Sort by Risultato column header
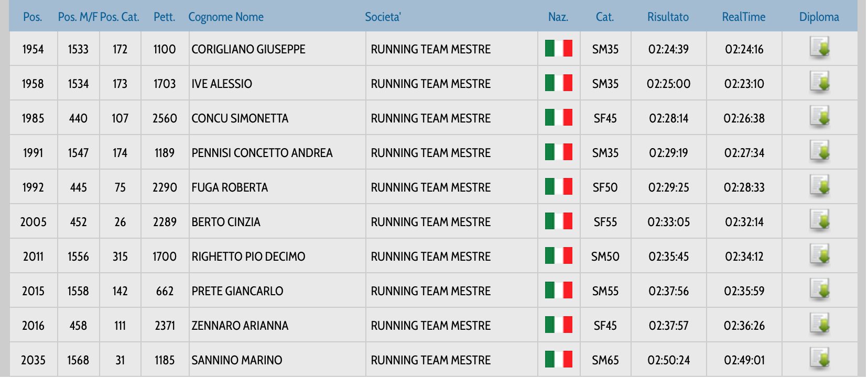This screenshot has height=379, width=868. [x=668, y=17]
